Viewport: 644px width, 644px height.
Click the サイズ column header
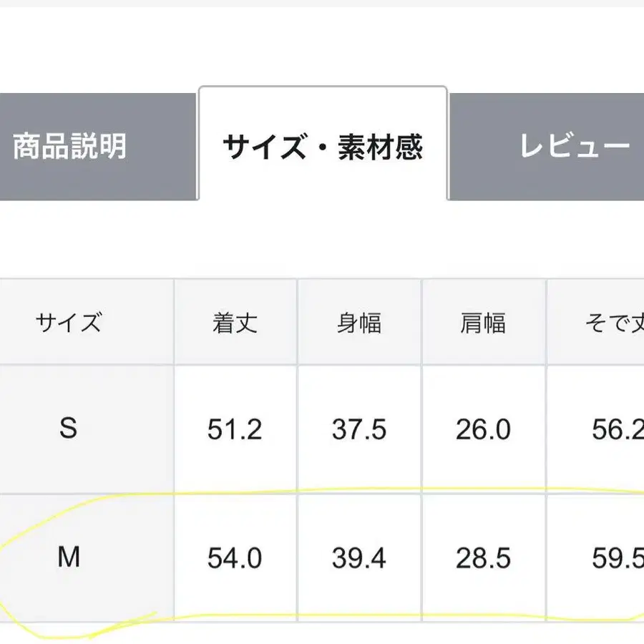69,323
